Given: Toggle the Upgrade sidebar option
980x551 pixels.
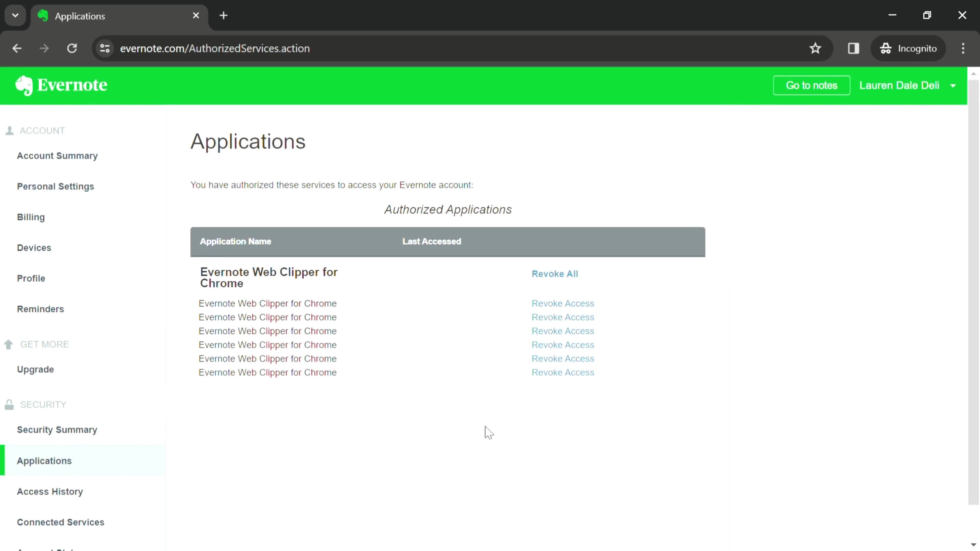Looking at the screenshot, I should pos(35,369).
